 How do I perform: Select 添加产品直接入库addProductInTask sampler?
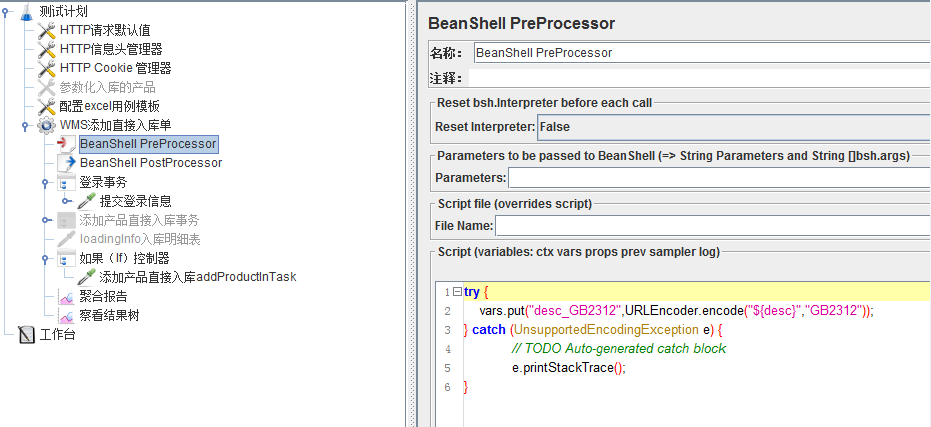pyautogui.click(x=198, y=277)
